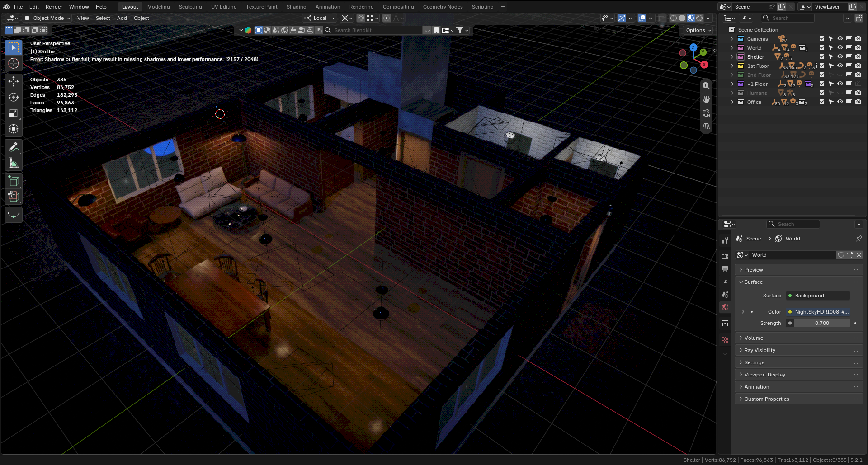
Task: Select the Move tool in toolbar
Action: tap(14, 81)
